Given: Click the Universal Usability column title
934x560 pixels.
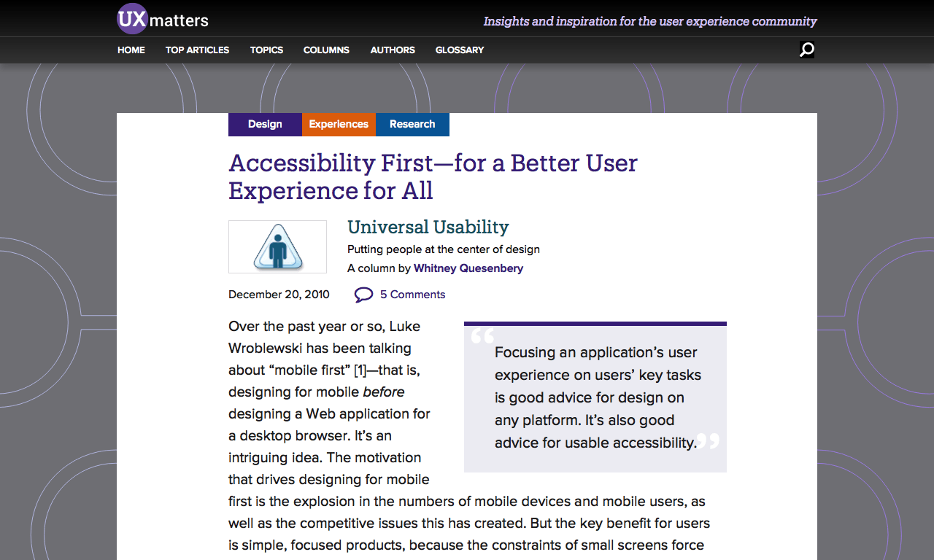Looking at the screenshot, I should pos(428,227).
